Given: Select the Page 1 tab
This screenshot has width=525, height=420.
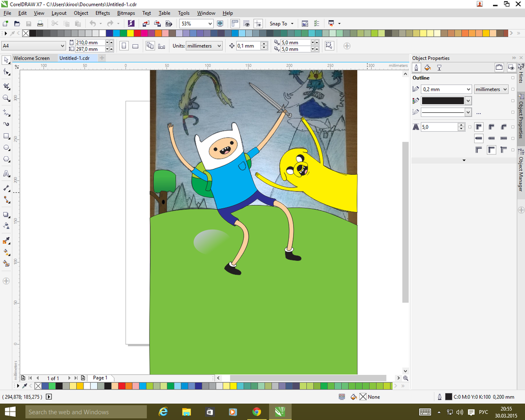Looking at the screenshot, I should pyautogui.click(x=100, y=378).
